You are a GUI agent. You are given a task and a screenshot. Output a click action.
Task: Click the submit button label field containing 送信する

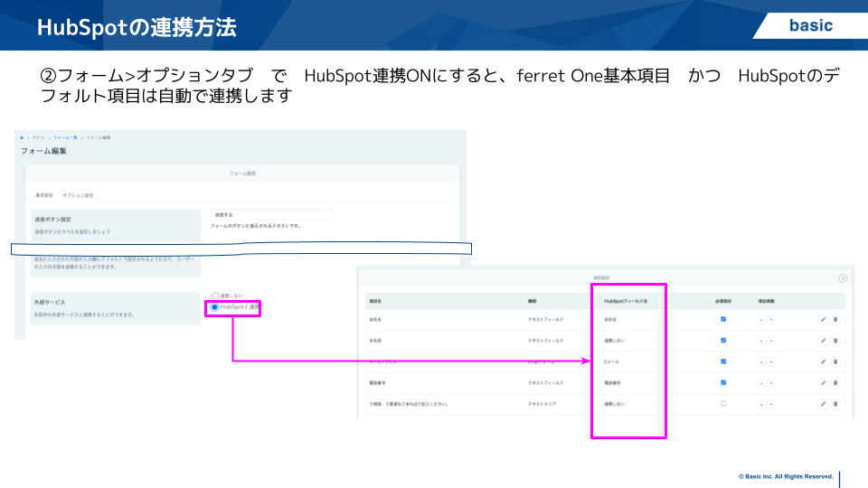pos(270,215)
